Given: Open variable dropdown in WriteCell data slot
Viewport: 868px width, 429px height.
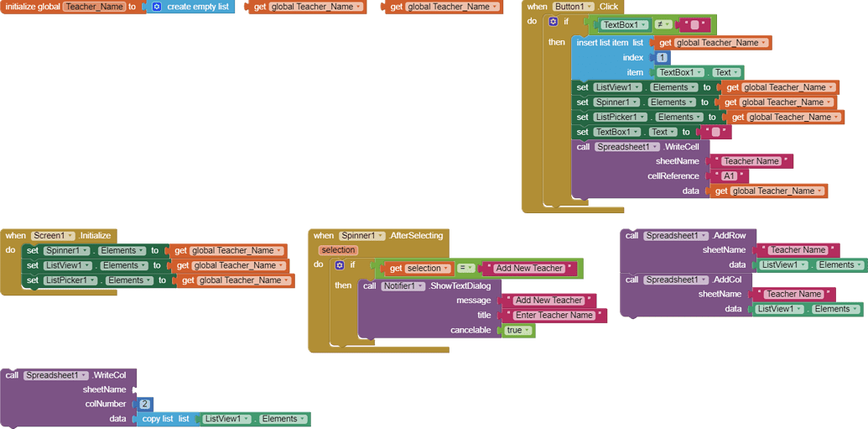Looking at the screenshot, I should point(777,191).
